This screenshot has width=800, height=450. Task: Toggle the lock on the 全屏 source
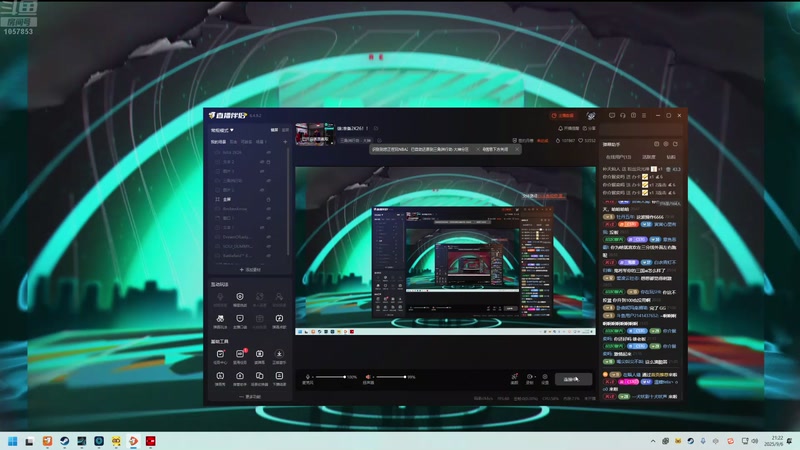(x=268, y=199)
